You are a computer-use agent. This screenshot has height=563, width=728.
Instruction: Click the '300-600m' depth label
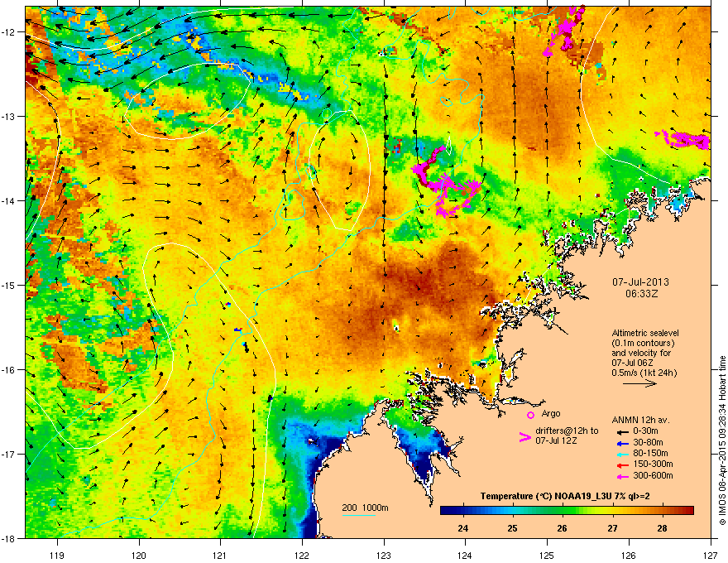653,476
